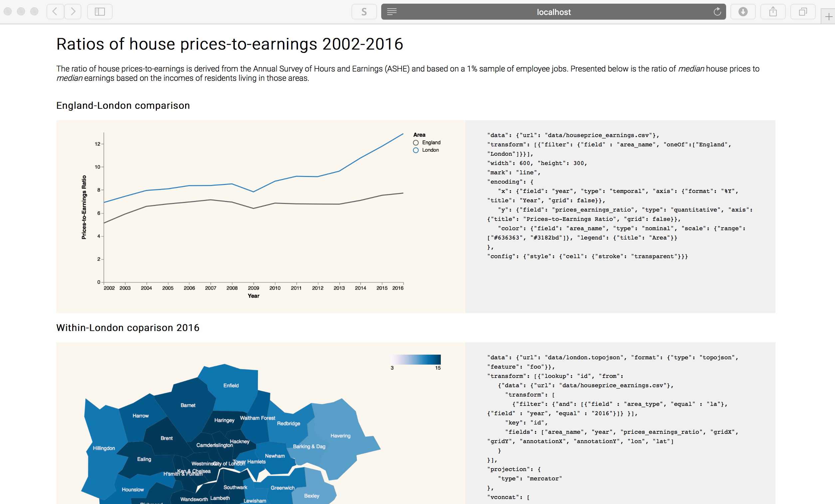Select the Hounslow borough label
This screenshot has height=504, width=835.
(133, 489)
